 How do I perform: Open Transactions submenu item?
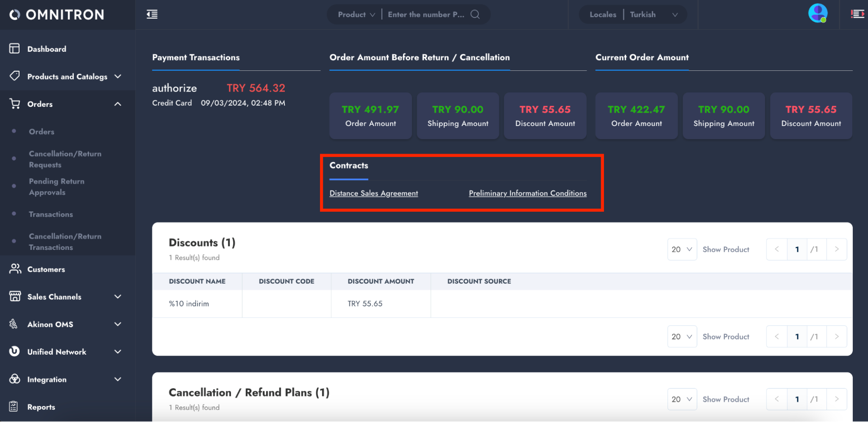point(51,214)
